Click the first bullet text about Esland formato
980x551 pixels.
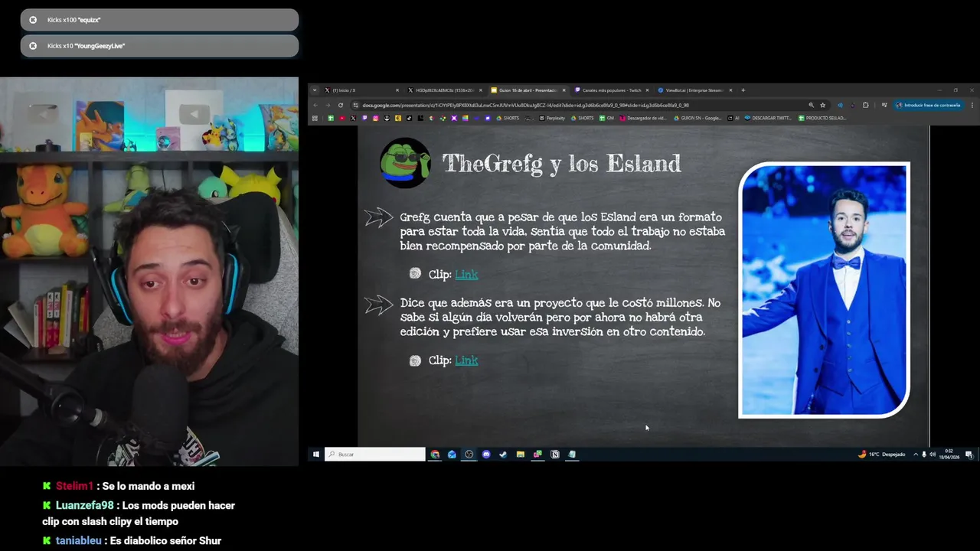pyautogui.click(x=562, y=232)
